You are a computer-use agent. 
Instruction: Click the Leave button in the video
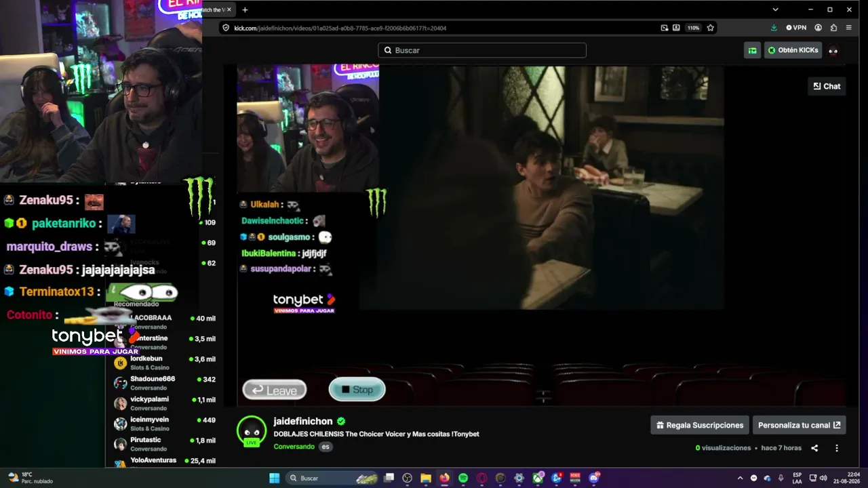275,390
